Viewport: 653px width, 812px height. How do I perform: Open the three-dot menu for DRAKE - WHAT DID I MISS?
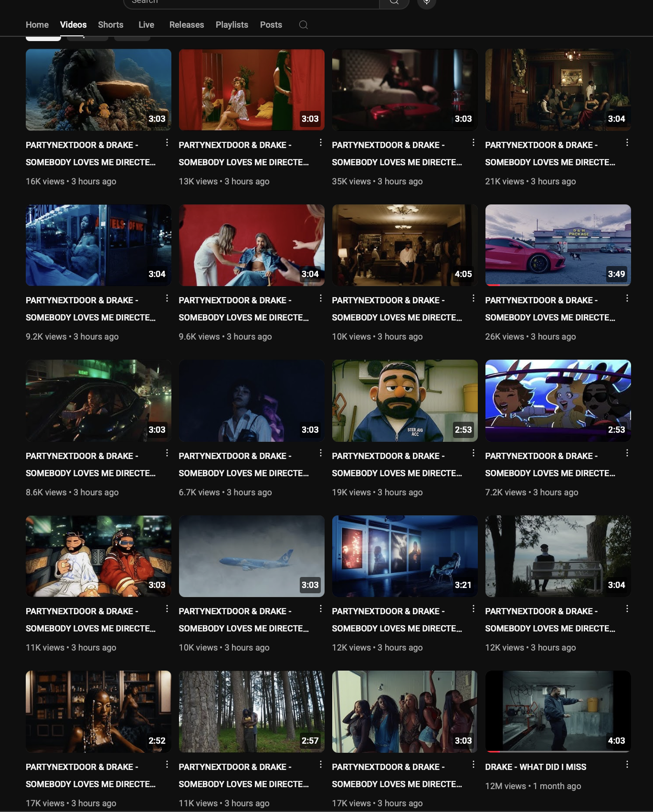(x=627, y=764)
